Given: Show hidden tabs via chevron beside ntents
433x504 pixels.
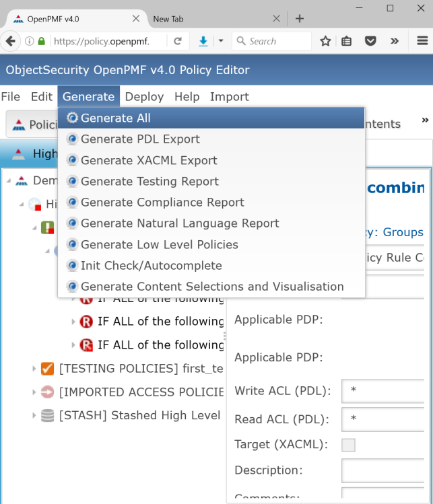Looking at the screenshot, I should point(425,120).
